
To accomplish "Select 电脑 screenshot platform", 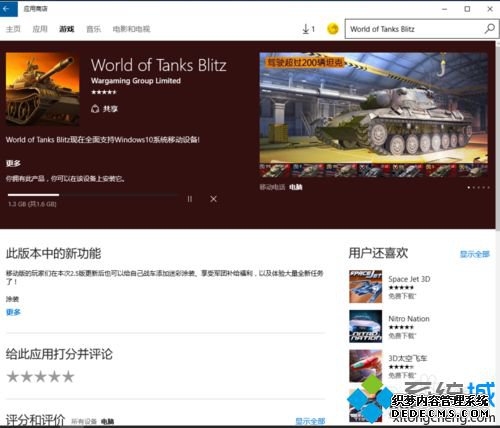I will point(296,187).
